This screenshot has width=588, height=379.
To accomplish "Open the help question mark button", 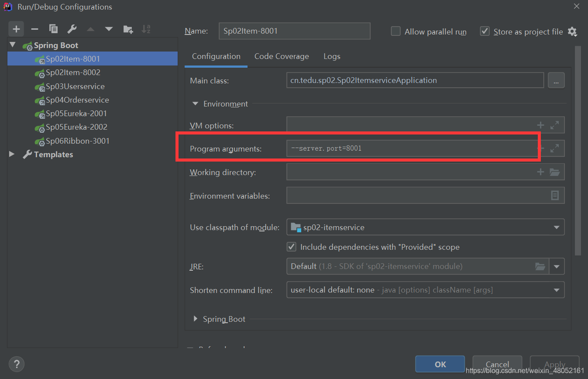I will point(17,364).
